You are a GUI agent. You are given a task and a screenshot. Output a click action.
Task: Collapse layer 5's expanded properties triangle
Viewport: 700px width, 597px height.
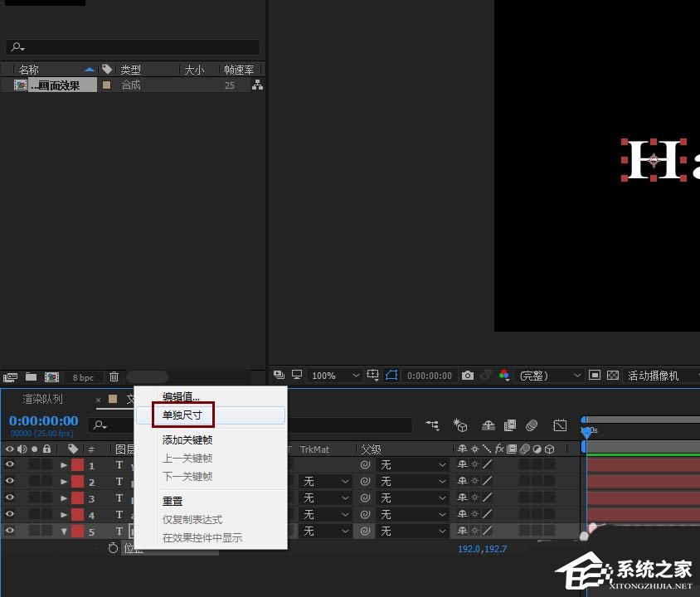point(66,529)
